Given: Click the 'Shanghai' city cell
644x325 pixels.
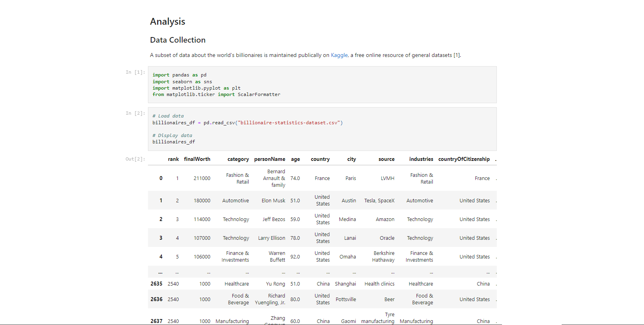Looking at the screenshot, I should (x=346, y=284).
